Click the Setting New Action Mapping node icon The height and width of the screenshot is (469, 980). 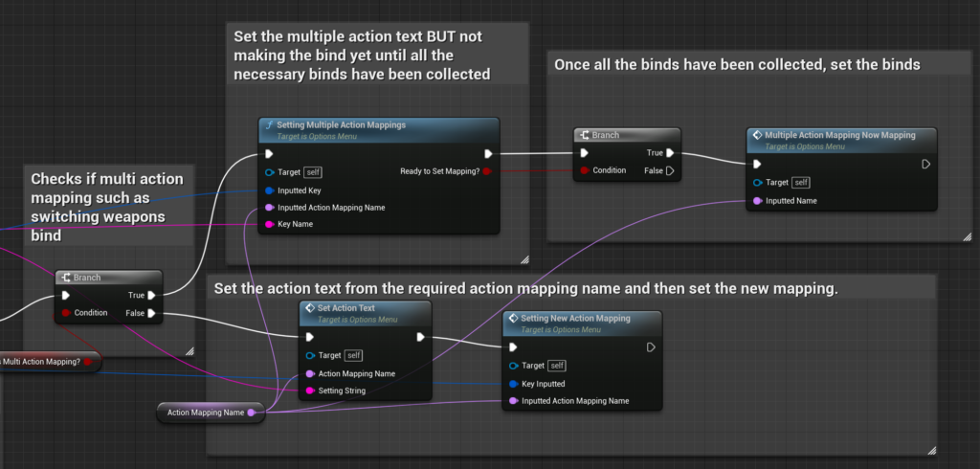point(513,319)
